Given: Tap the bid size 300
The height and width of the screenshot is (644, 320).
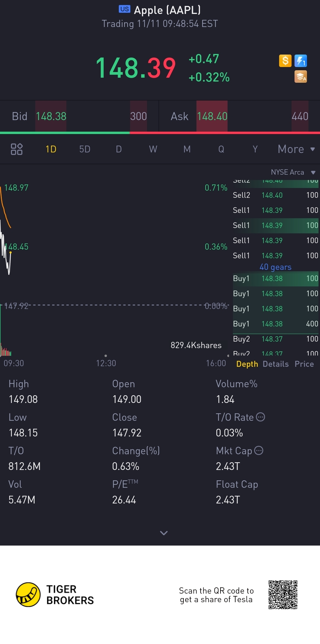Looking at the screenshot, I should point(138,116).
